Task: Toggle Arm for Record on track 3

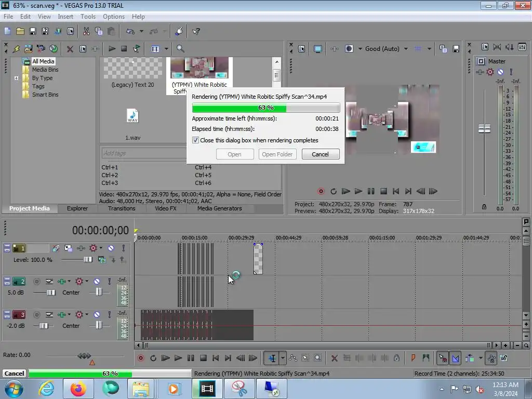Action: [x=37, y=314]
